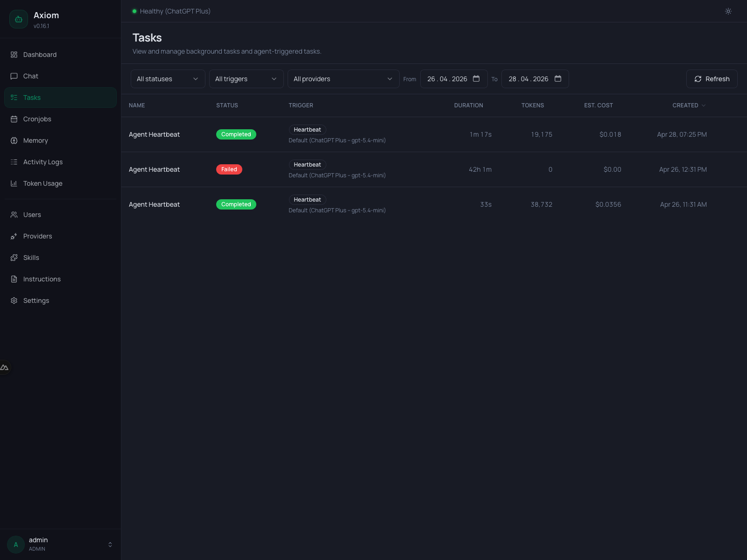Open Token Usage chart icon
Viewport: 747px width, 560px height.
pyautogui.click(x=14, y=183)
